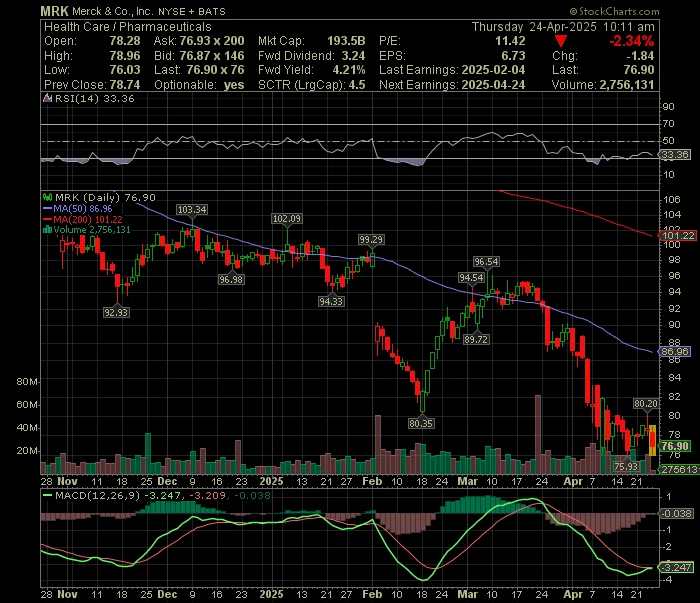Click the Last Earnings date 2025-02-04
700x603 pixels.
pyautogui.click(x=493, y=70)
